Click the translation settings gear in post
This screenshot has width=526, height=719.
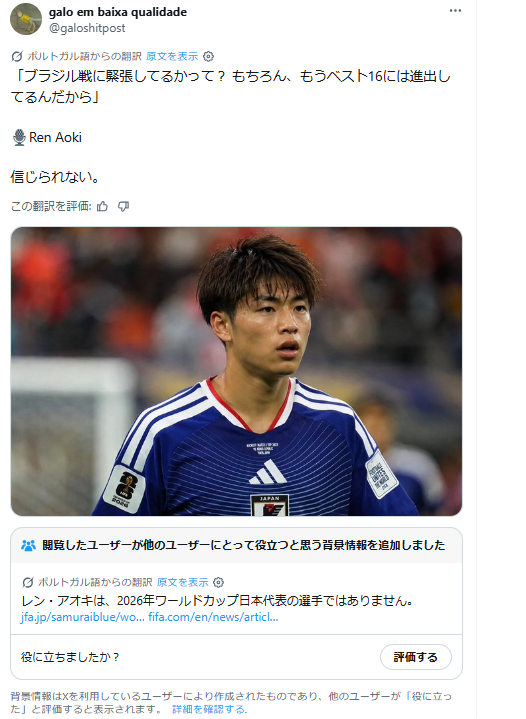[x=208, y=56]
